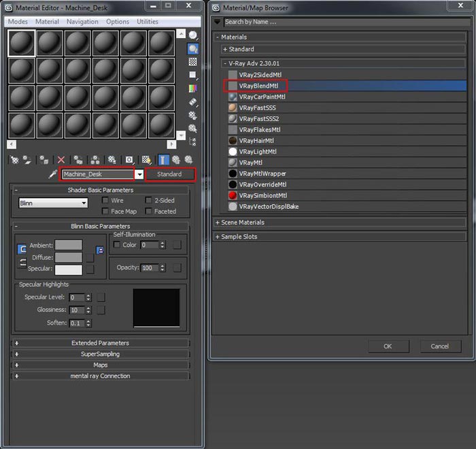Toggle the Diffuse-Specular lock button
The height and width of the screenshot is (449, 476).
(x=22, y=262)
